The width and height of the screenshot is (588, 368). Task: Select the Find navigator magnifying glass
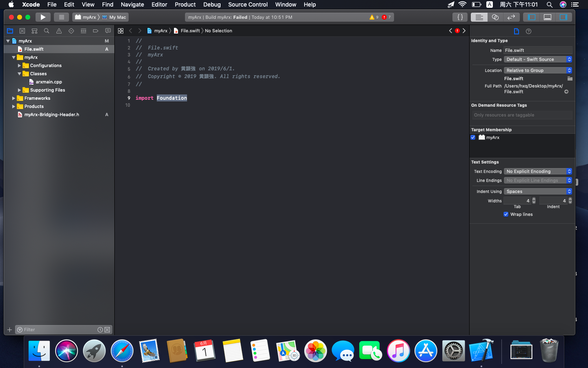pyautogui.click(x=47, y=31)
